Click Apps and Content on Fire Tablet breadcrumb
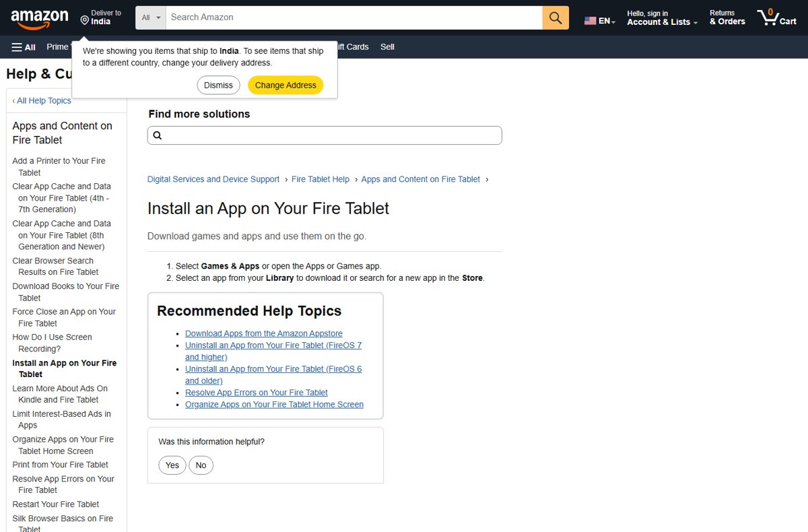 point(421,179)
